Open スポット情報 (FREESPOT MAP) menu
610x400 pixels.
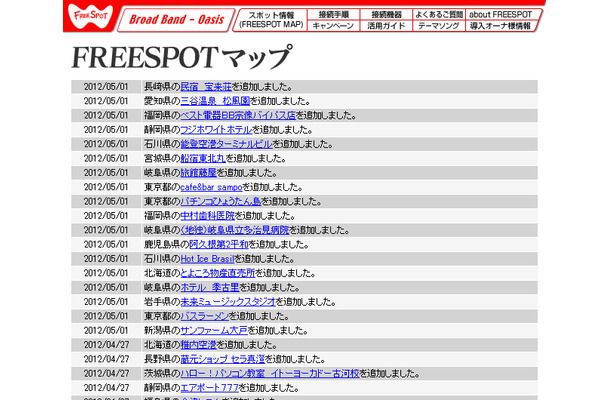click(x=271, y=20)
